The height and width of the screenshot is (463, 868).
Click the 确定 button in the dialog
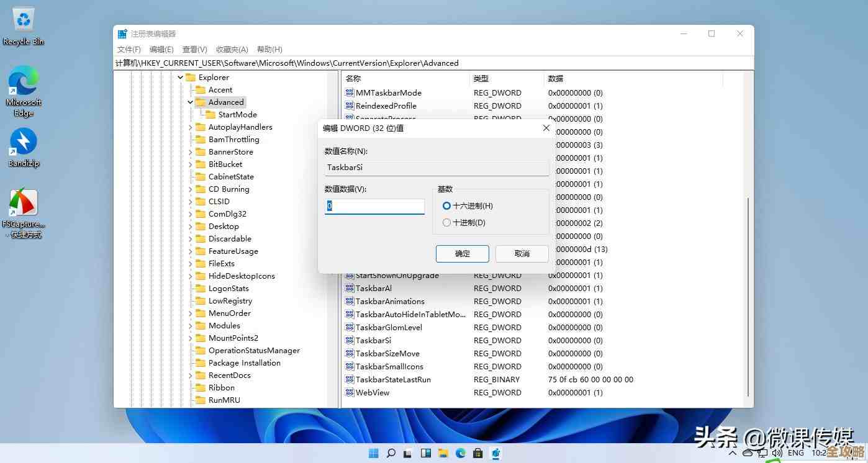click(462, 253)
